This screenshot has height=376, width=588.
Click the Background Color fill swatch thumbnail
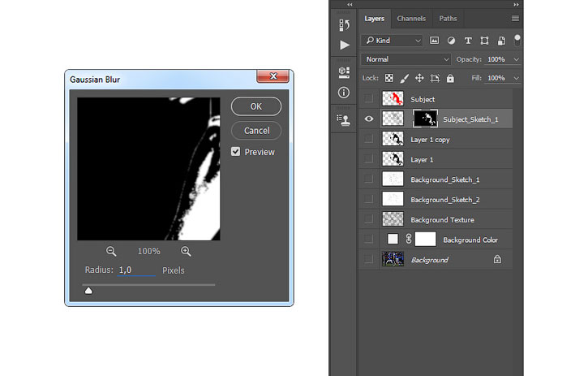393,239
